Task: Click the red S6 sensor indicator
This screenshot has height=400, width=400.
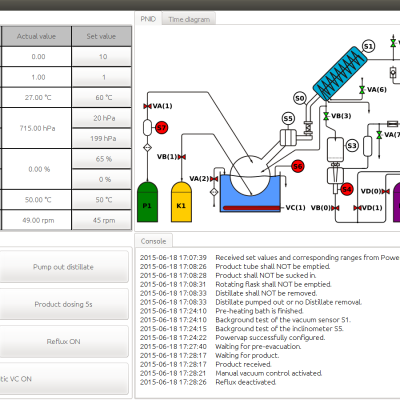Action: tap(298, 166)
